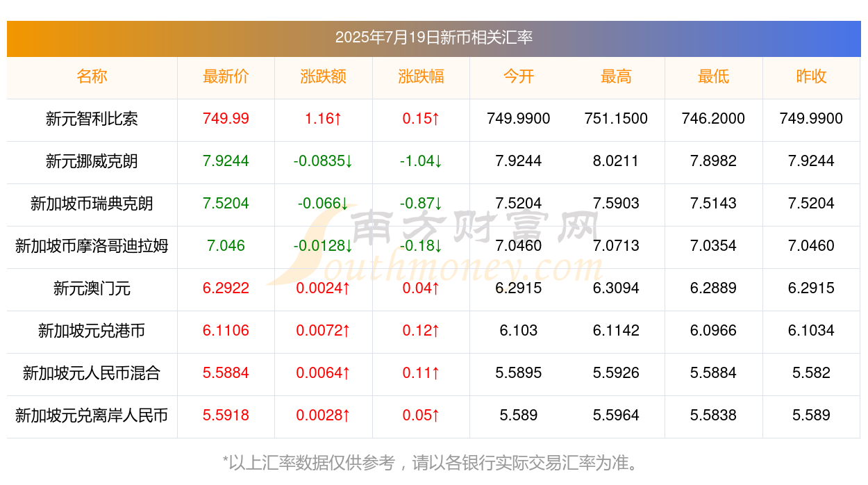The height and width of the screenshot is (485, 868).
Task: Click the previous close 6.1034
Action: (811, 331)
